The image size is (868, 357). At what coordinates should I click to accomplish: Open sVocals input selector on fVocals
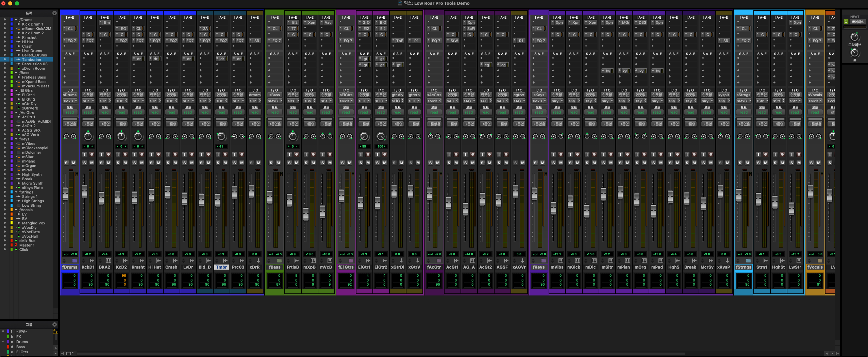[815, 95]
